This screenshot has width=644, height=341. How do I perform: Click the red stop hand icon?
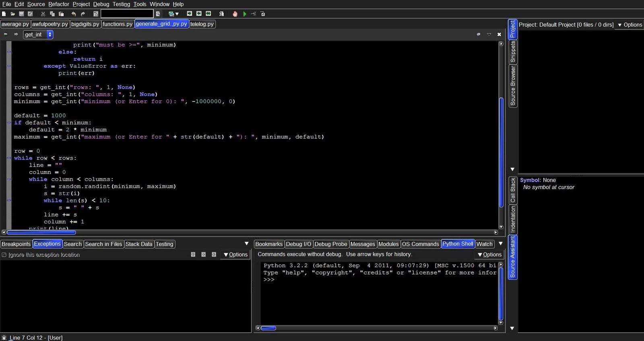(235, 14)
